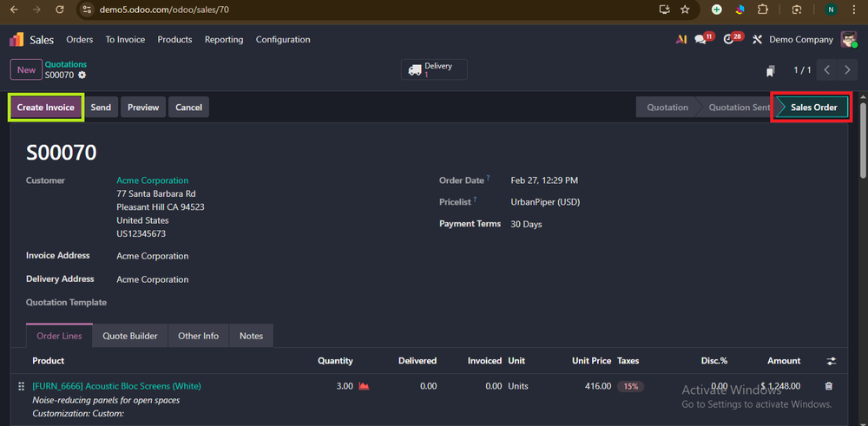Open the To Invoice menu

tap(125, 40)
